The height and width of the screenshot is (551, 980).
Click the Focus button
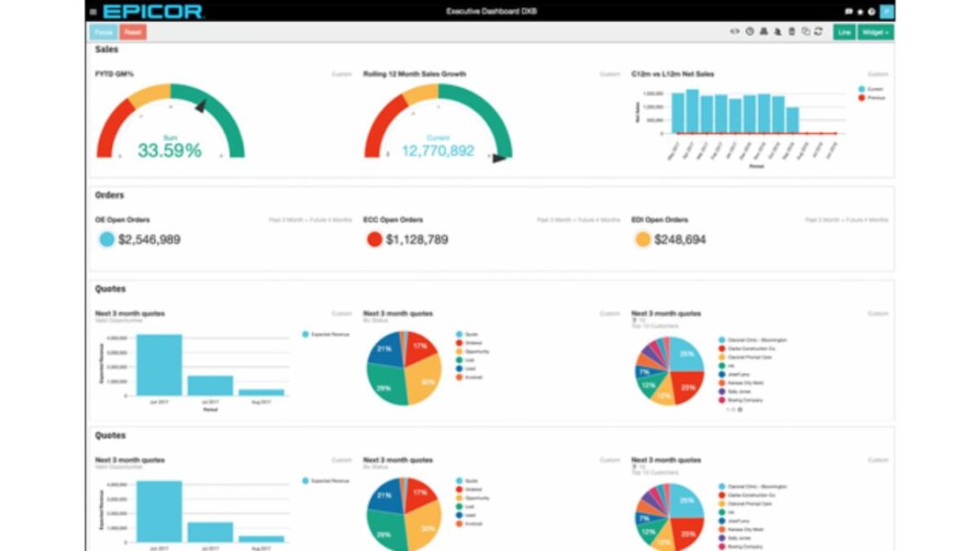click(103, 31)
